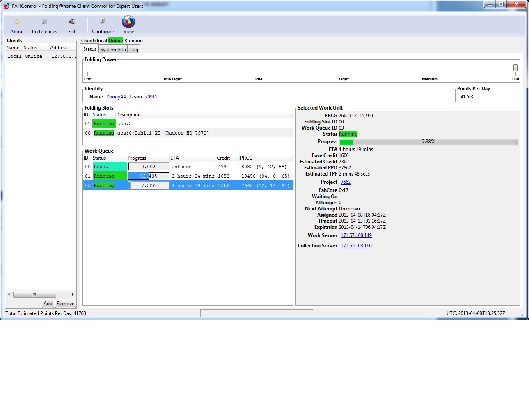Viewport: 529px width, 420px height.
Task: Click the Estimated PPD value 37862
Action: tap(345, 168)
